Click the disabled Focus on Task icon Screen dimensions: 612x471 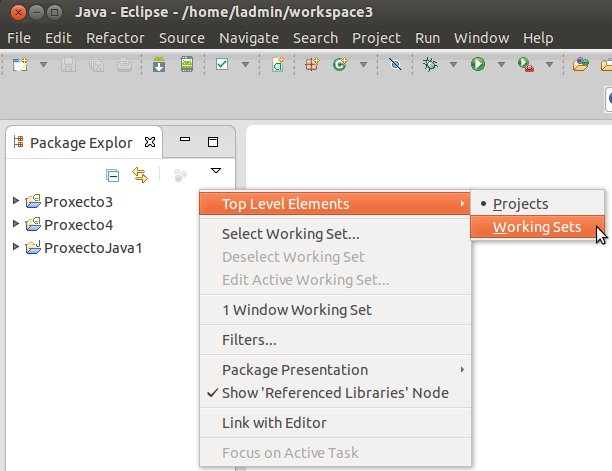click(x=180, y=175)
